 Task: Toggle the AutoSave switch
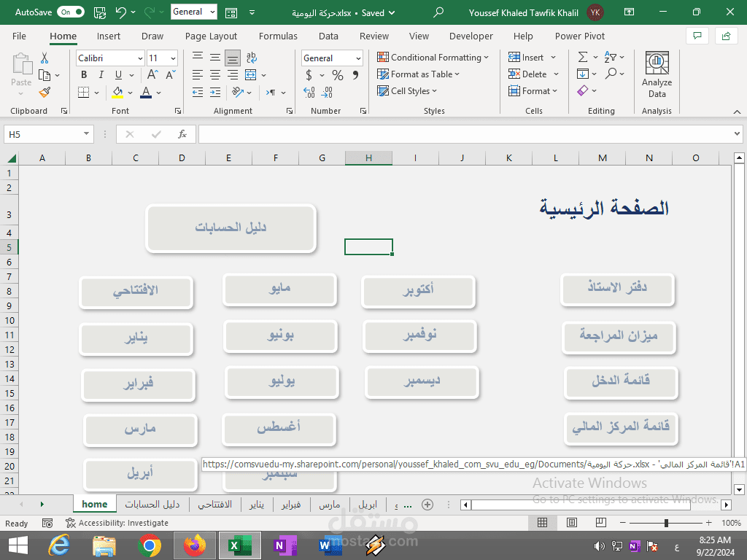[x=71, y=12]
